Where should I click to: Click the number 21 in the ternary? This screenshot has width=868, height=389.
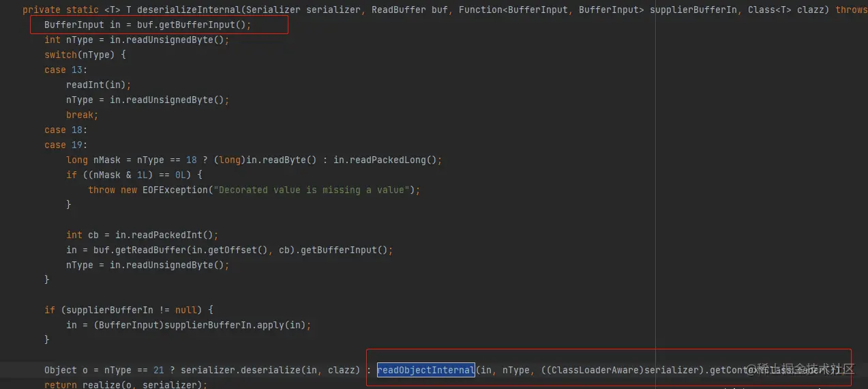tap(159, 370)
